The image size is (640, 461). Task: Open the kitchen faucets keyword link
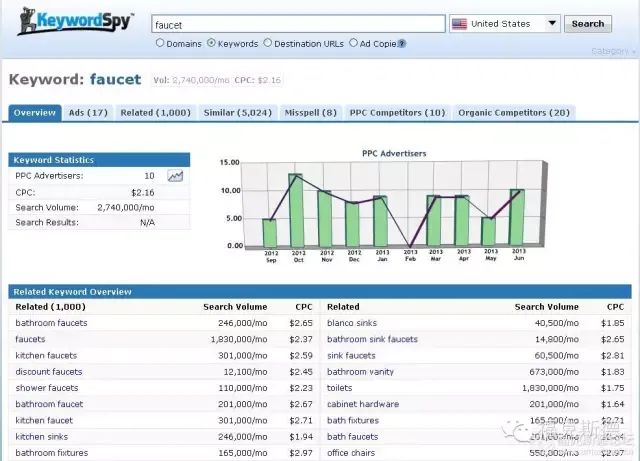(x=46, y=356)
